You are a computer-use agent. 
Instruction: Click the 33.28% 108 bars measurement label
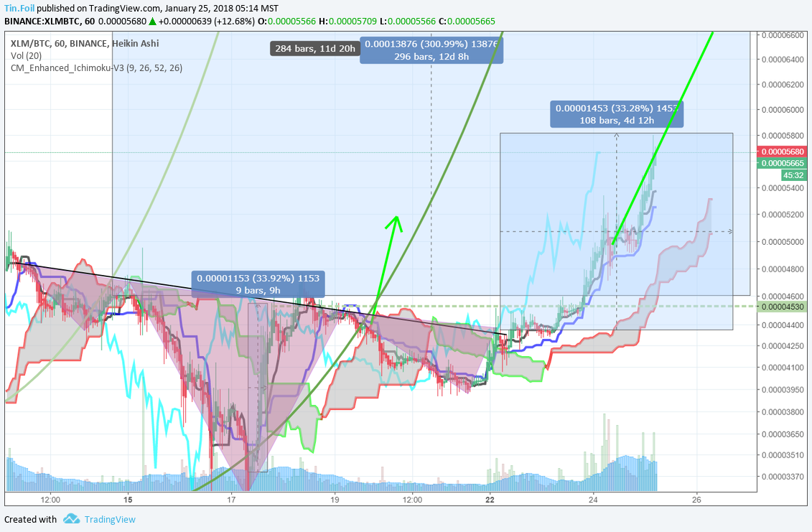tap(617, 114)
